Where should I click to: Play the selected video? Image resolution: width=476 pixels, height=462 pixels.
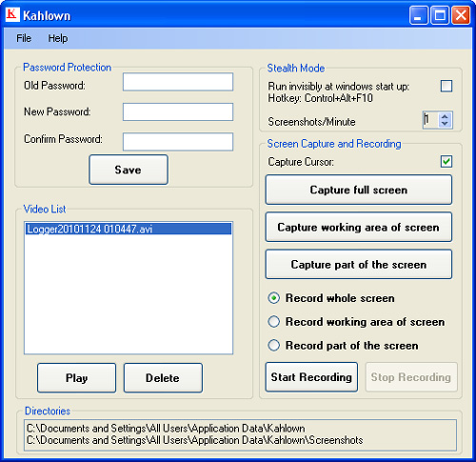(76, 378)
